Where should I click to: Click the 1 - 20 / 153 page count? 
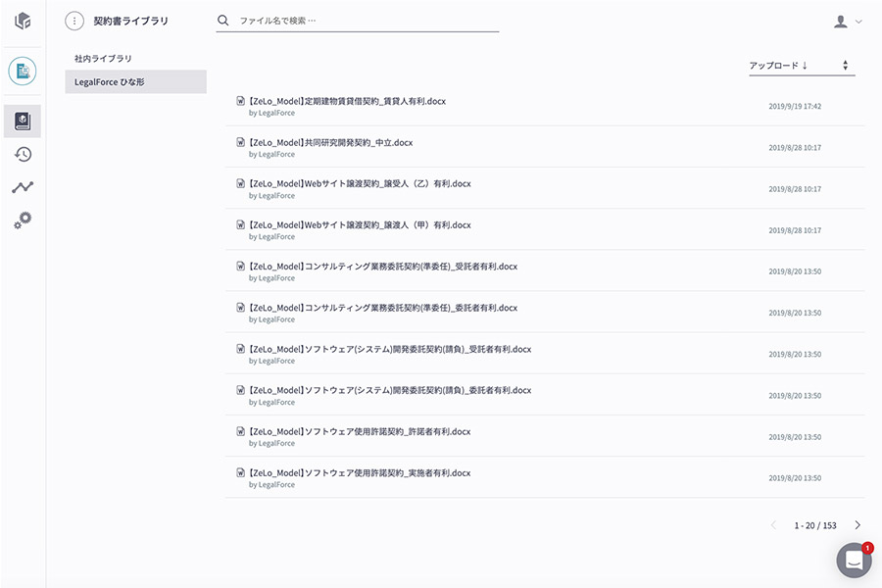coord(815,525)
